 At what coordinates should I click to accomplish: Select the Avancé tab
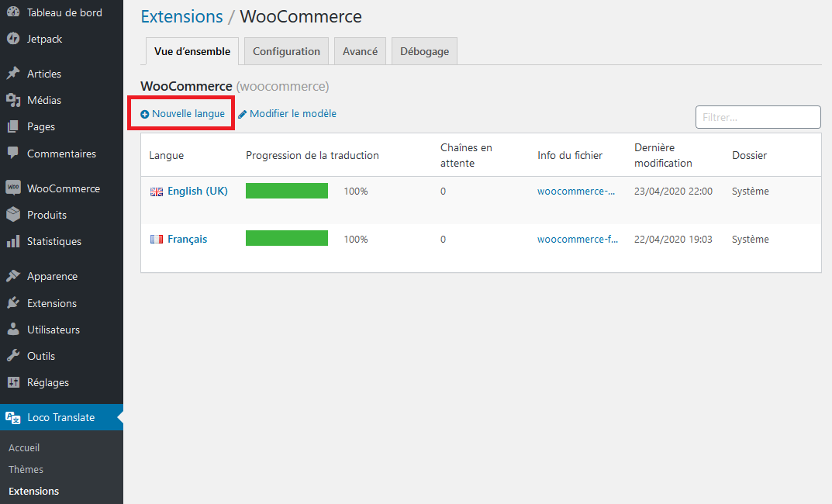[x=359, y=50]
